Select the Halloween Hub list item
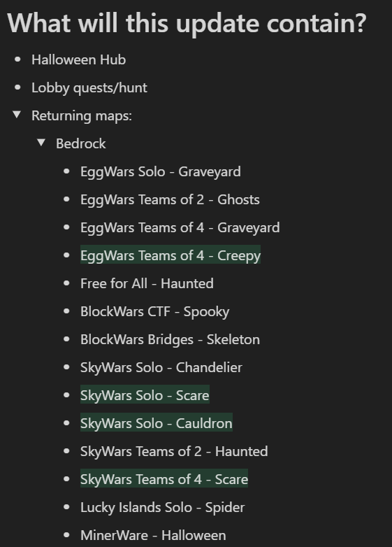The width and height of the screenshot is (392, 547). pyautogui.click(x=78, y=59)
